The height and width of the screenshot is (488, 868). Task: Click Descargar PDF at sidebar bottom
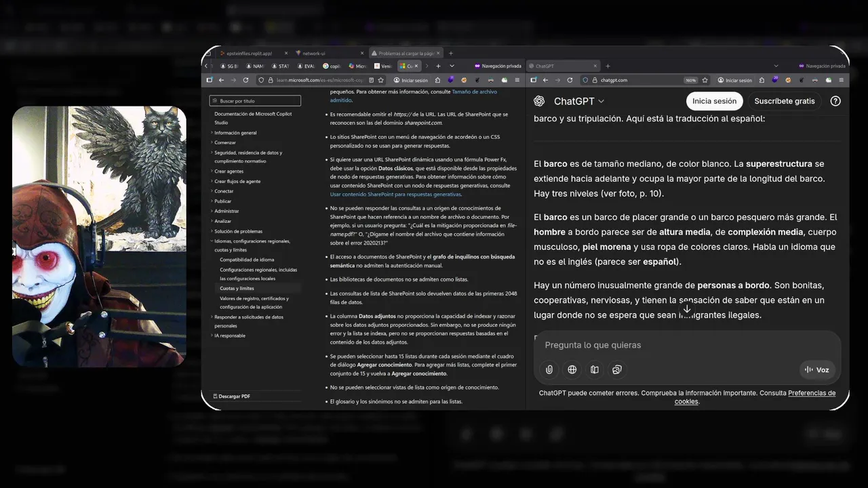[x=231, y=396]
